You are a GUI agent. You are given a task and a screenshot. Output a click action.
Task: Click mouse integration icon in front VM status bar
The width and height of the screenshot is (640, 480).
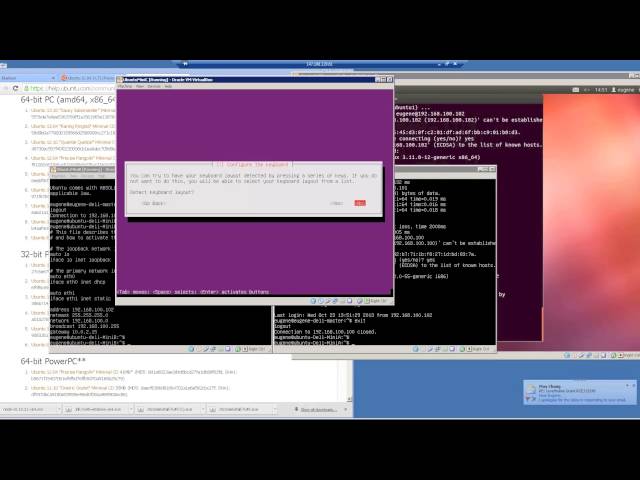click(360, 301)
